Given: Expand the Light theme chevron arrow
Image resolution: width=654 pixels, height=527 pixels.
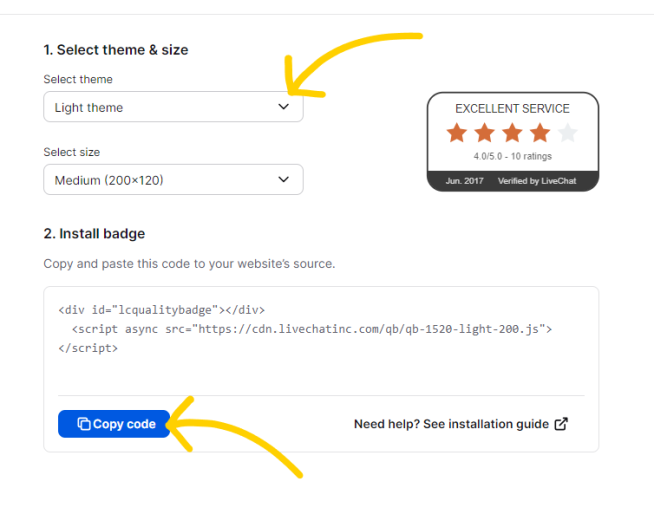Looking at the screenshot, I should [x=284, y=107].
